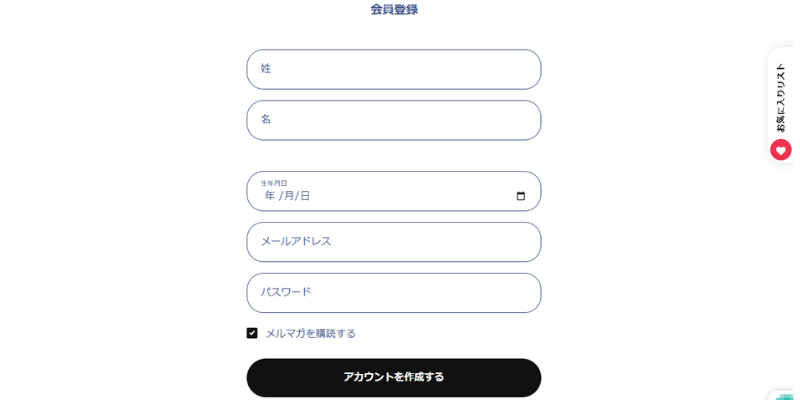
Task: Focus the 生年月日 birthdate input box
Action: pyautogui.click(x=394, y=191)
